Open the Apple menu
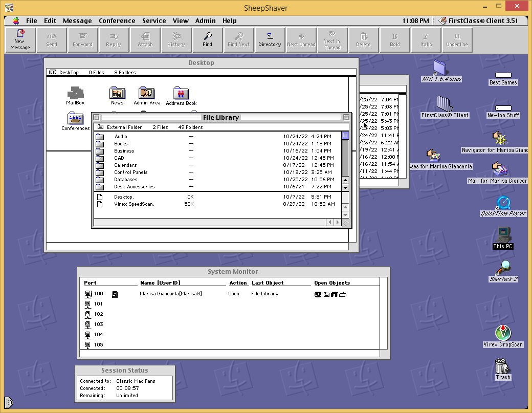The height and width of the screenshot is (413, 532). click(x=16, y=20)
